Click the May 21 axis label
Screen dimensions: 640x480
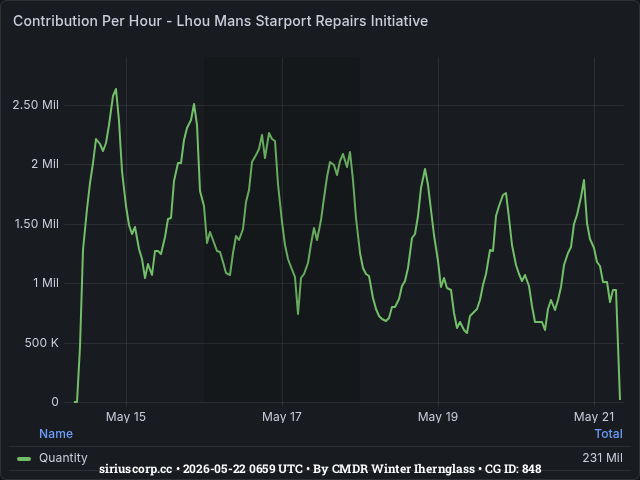594,417
